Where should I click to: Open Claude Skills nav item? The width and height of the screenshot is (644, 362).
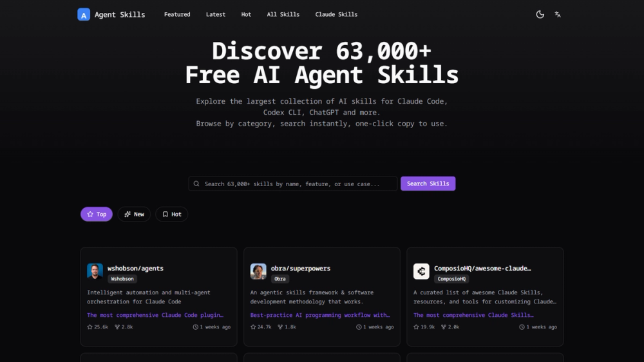point(336,14)
